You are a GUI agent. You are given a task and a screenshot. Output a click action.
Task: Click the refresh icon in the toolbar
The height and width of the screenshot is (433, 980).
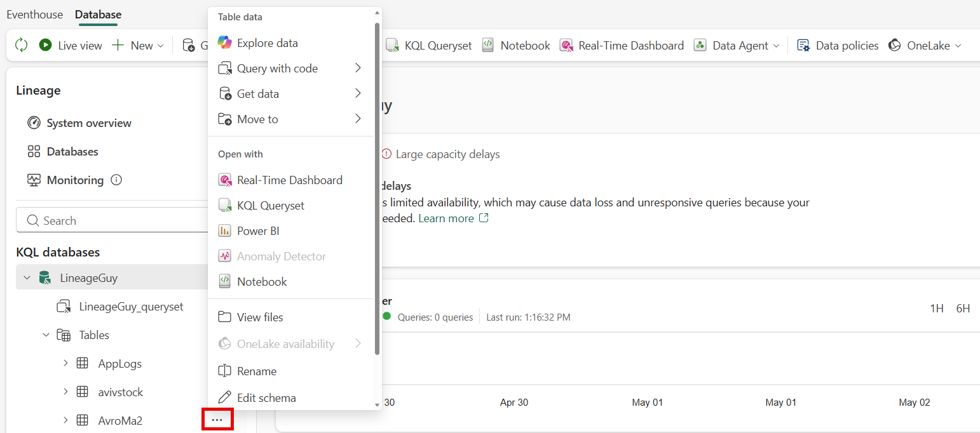[22, 45]
